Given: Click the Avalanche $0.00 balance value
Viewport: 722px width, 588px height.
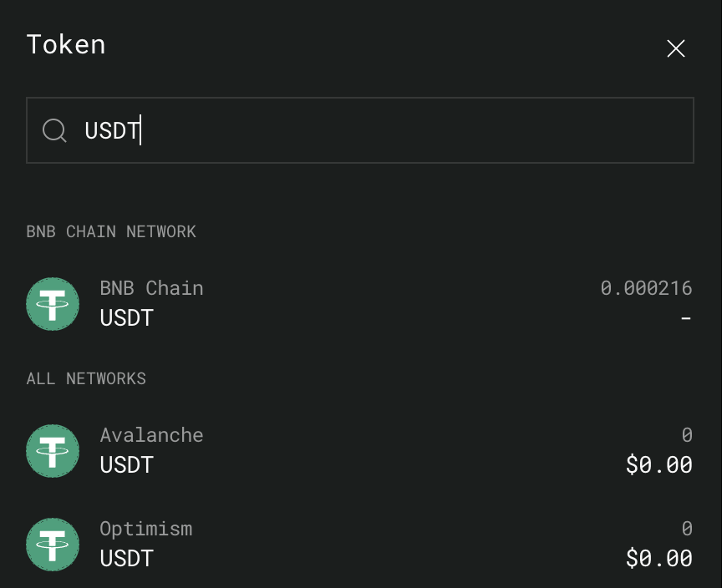Looking at the screenshot, I should (x=658, y=465).
